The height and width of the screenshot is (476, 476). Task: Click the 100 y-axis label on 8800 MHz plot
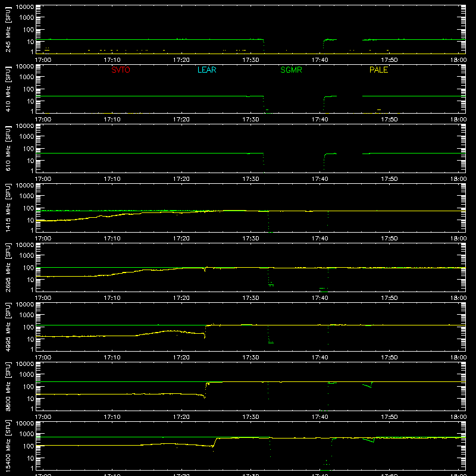click(x=29, y=387)
